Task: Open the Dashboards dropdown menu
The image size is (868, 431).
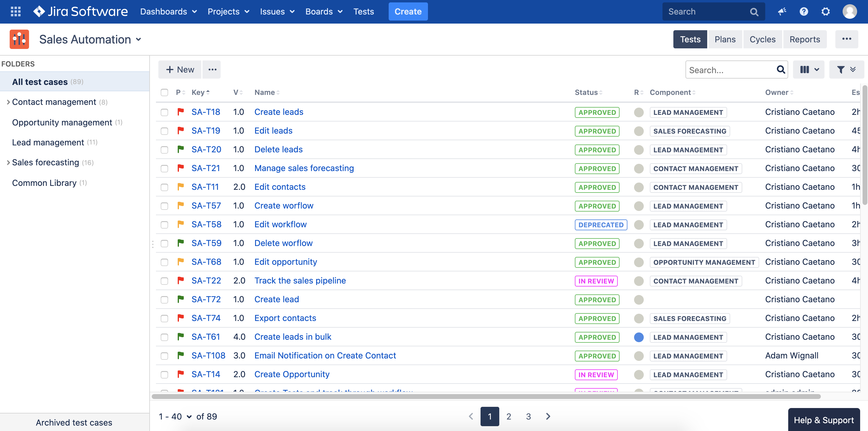Action: click(x=168, y=11)
